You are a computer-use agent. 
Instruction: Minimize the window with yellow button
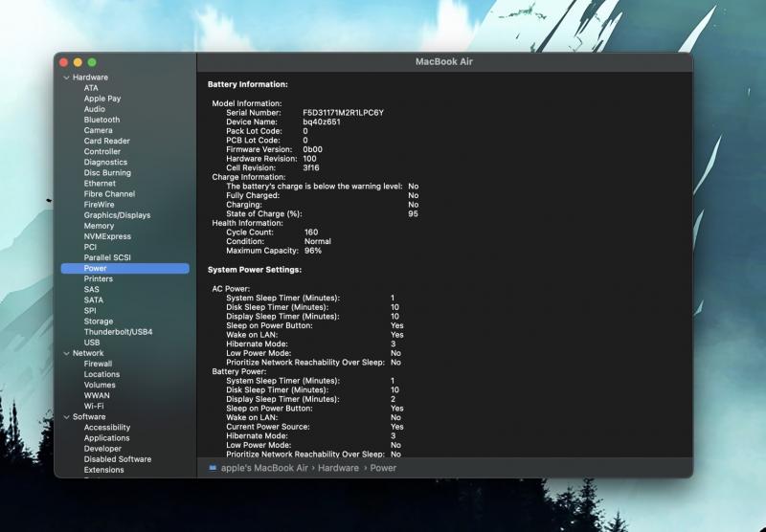pos(78,62)
